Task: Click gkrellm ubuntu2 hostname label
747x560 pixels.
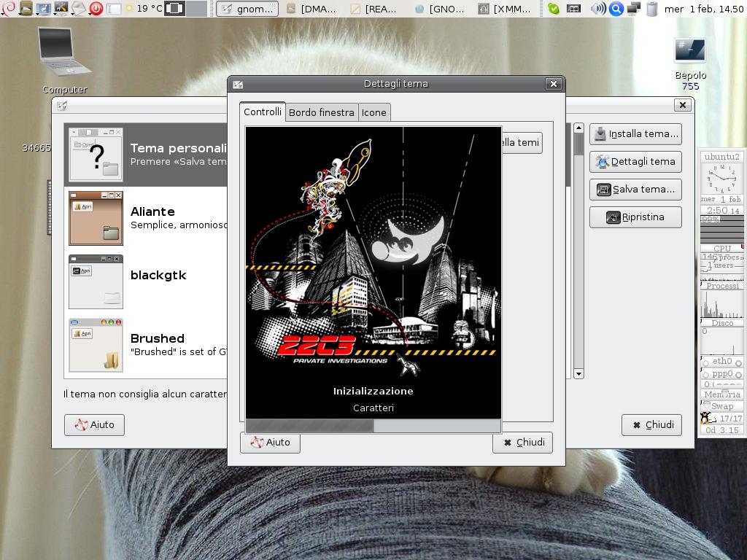Action: (x=721, y=157)
